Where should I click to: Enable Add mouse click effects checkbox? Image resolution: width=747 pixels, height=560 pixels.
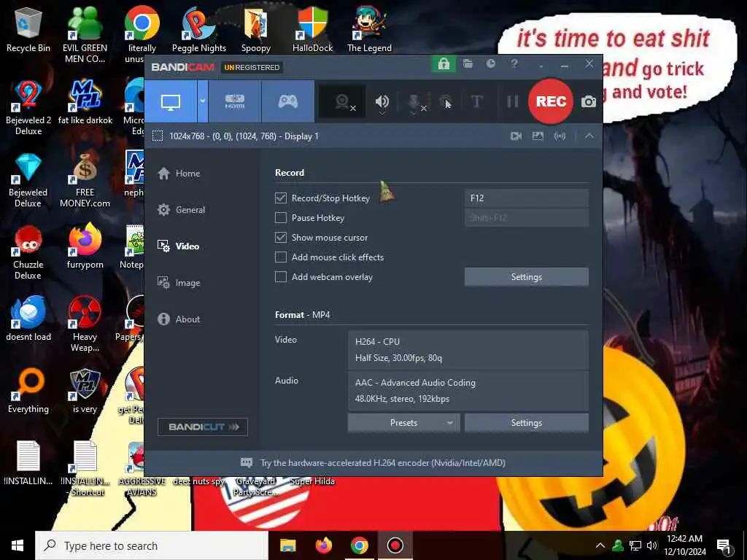(281, 257)
